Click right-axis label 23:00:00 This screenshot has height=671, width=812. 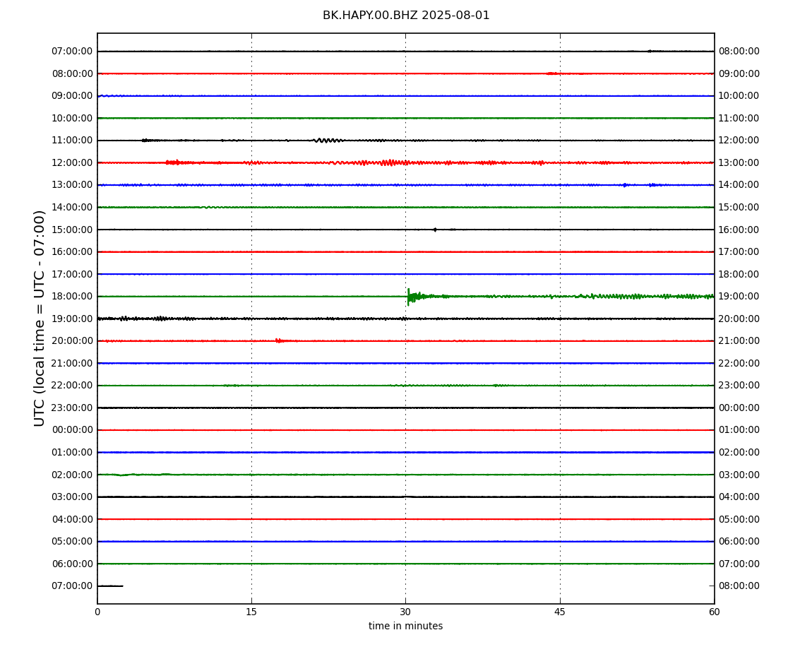pos(739,386)
